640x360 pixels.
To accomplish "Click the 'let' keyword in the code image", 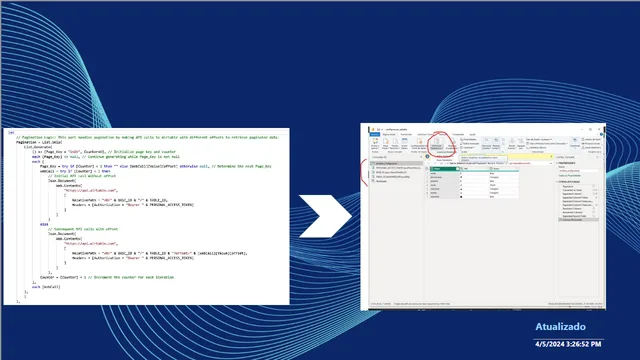I will click(11, 133).
